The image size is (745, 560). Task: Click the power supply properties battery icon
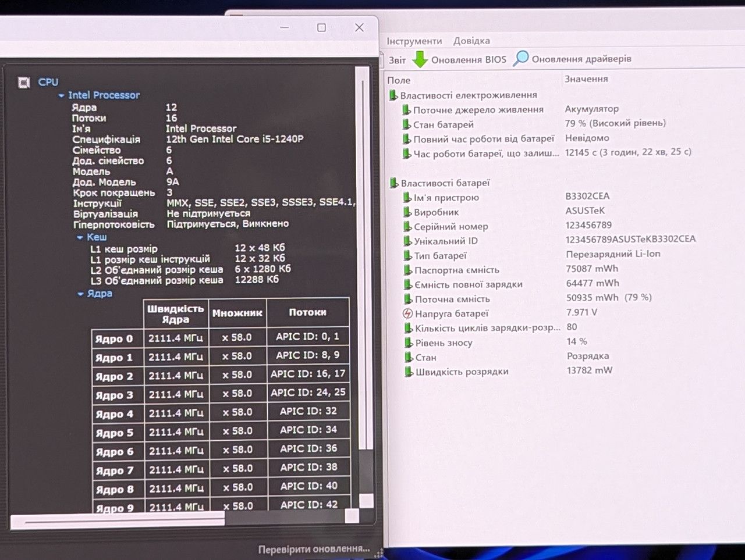(x=393, y=95)
